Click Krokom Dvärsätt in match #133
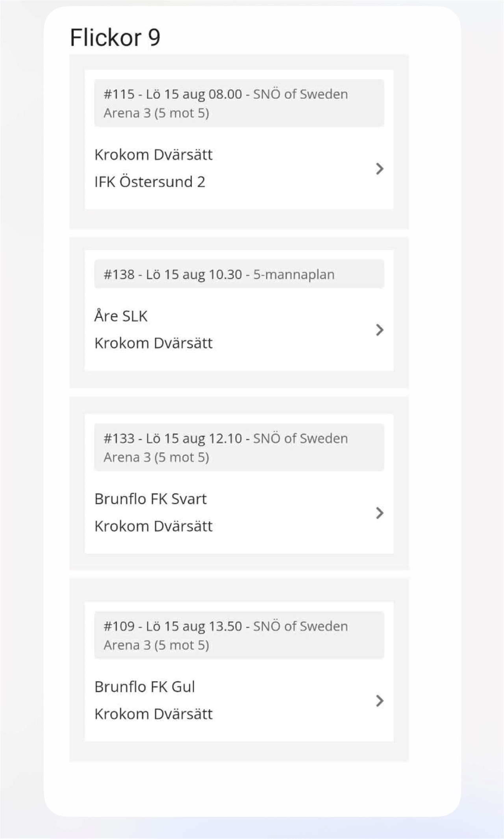Screen dimensions: 504x839 tap(154, 526)
